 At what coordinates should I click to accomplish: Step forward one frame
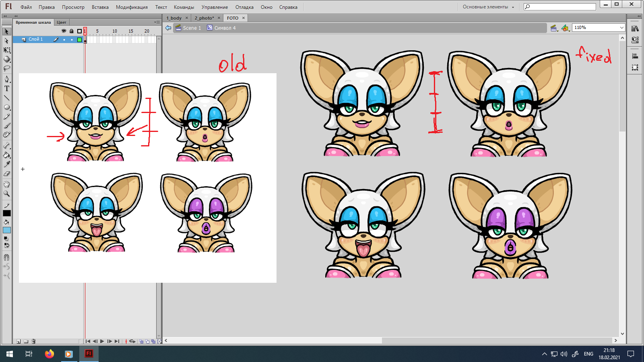[x=109, y=341]
